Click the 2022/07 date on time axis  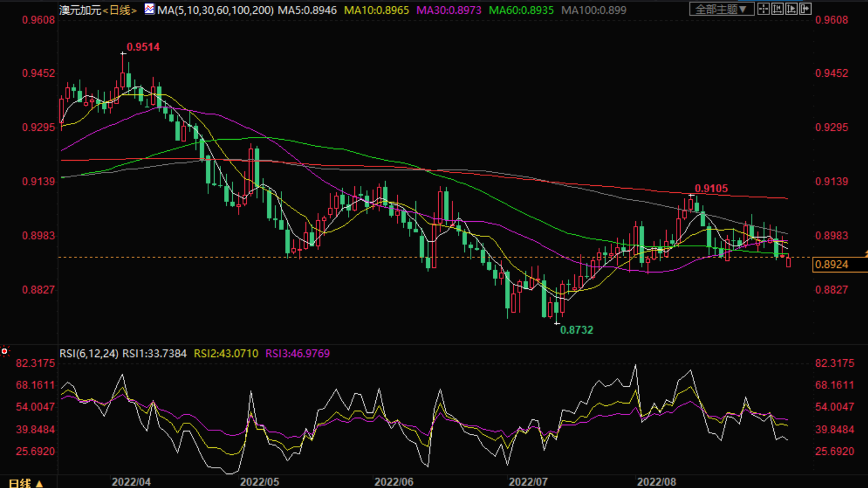(528, 482)
